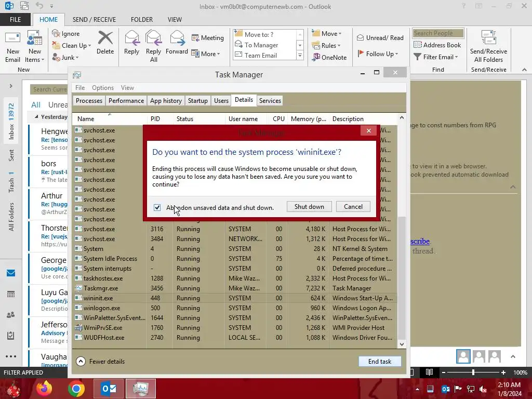Select the Taskmgr.exe process row
The width and height of the screenshot is (532, 399).
tap(234, 288)
